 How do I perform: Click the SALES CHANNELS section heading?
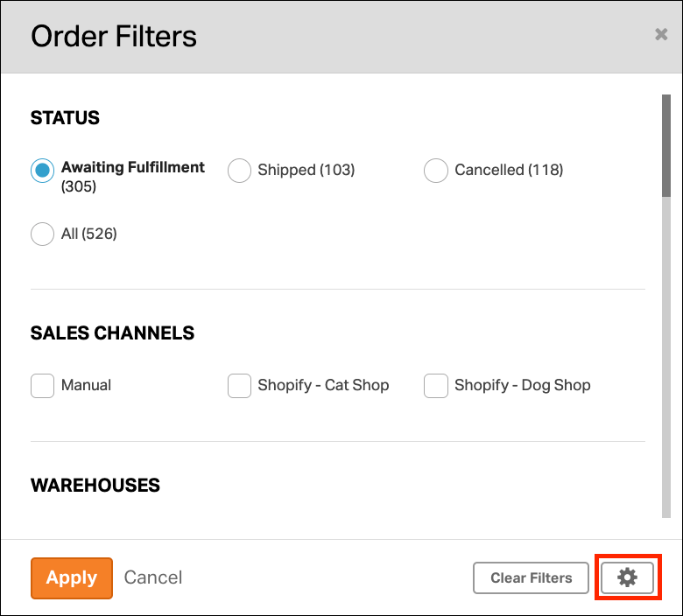point(112,333)
